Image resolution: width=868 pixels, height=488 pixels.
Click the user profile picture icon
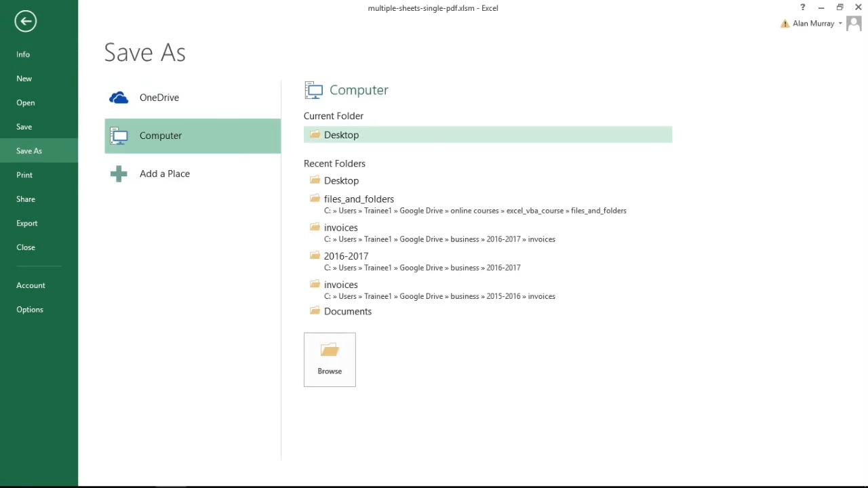pos(854,23)
